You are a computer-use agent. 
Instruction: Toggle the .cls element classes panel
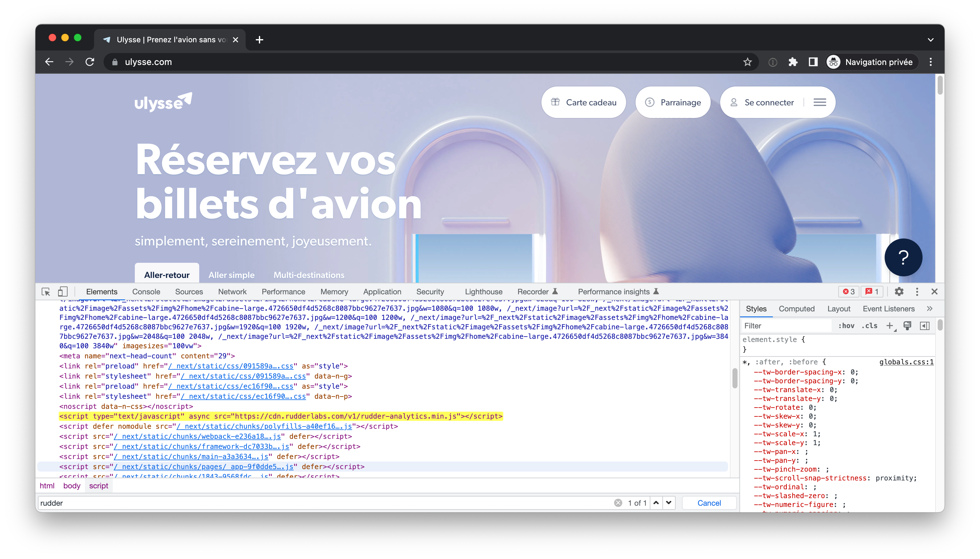point(869,326)
